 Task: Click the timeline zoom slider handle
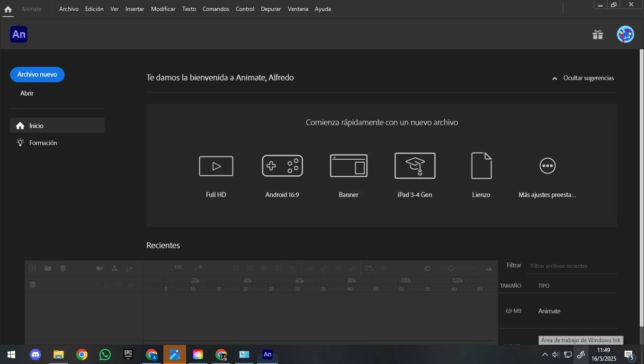[x=451, y=269]
